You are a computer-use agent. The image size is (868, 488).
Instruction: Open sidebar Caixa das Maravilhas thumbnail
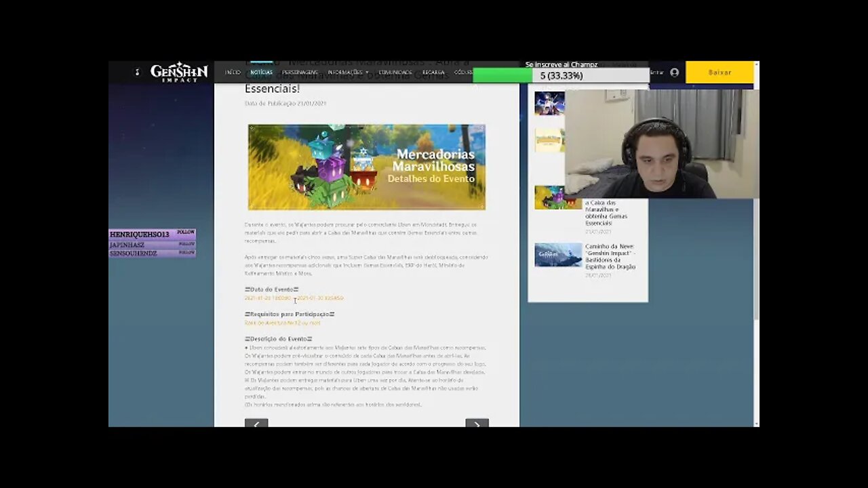558,197
